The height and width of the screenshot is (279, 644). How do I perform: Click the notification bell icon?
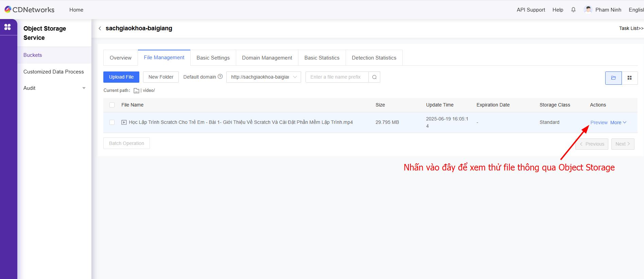click(573, 10)
